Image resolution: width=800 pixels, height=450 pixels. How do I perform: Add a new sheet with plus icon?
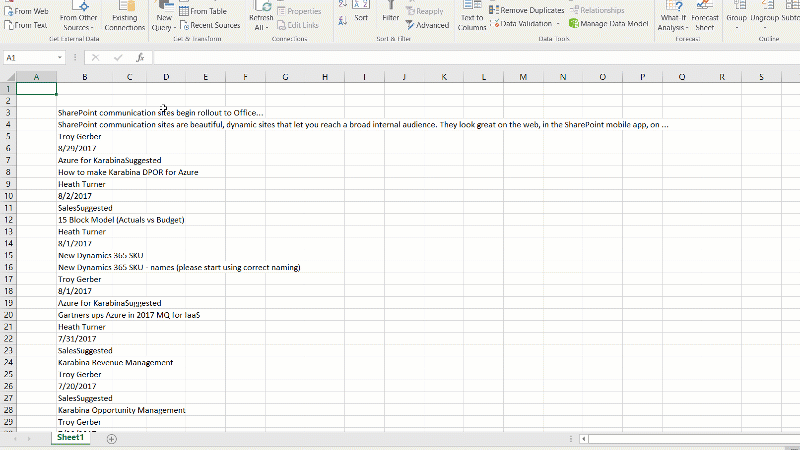(112, 438)
